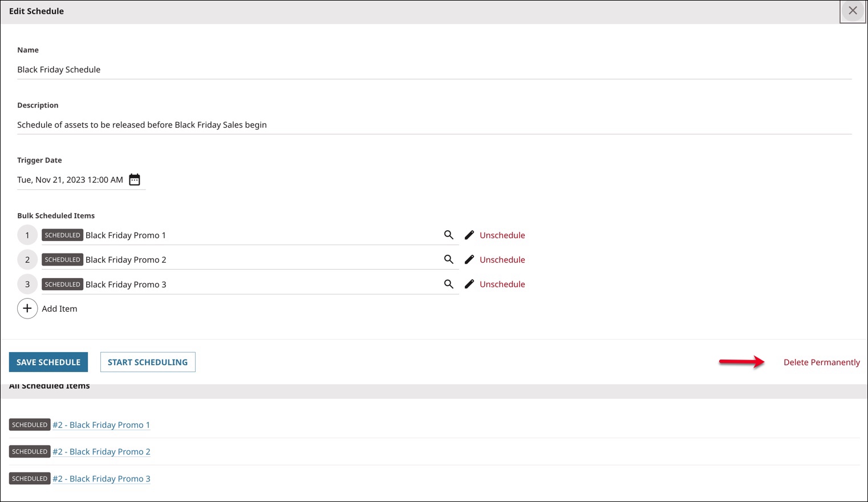
Task: Edit Black Friday Promo 2 with pencil icon
Action: [469, 259]
